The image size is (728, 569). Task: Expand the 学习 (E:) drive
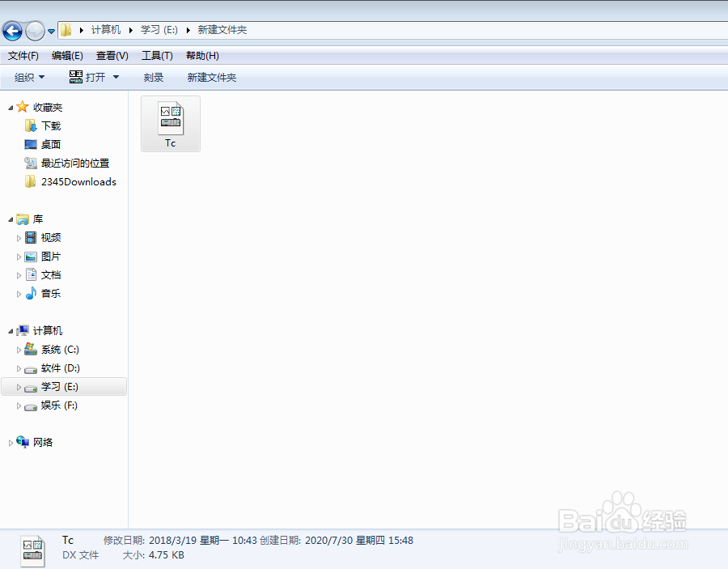[x=19, y=388]
